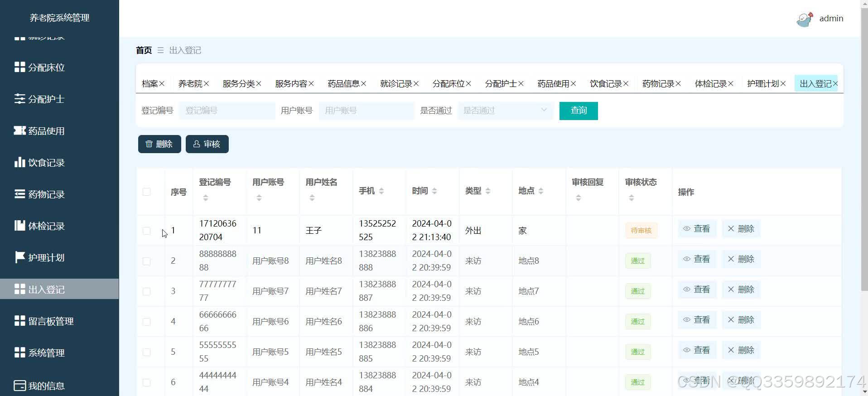Sort by 地点 column arrows
This screenshot has height=396, width=868.
541,191
